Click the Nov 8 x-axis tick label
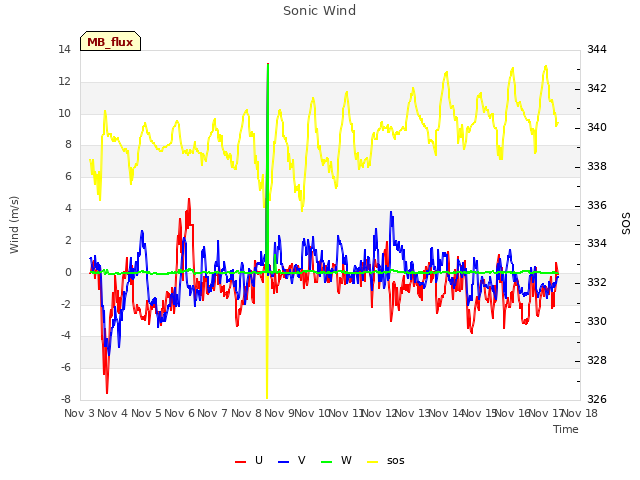The image size is (640, 480). (x=246, y=413)
